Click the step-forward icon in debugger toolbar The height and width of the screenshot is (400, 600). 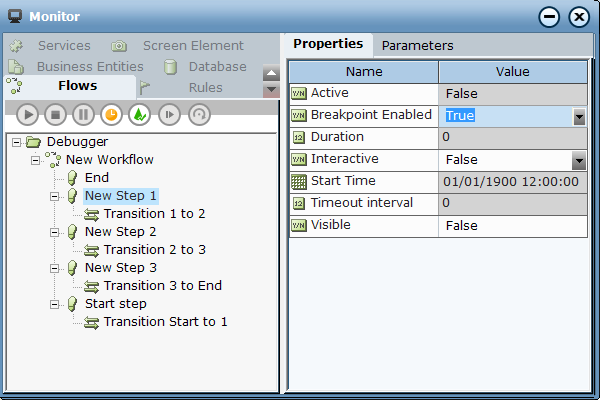tap(169, 114)
